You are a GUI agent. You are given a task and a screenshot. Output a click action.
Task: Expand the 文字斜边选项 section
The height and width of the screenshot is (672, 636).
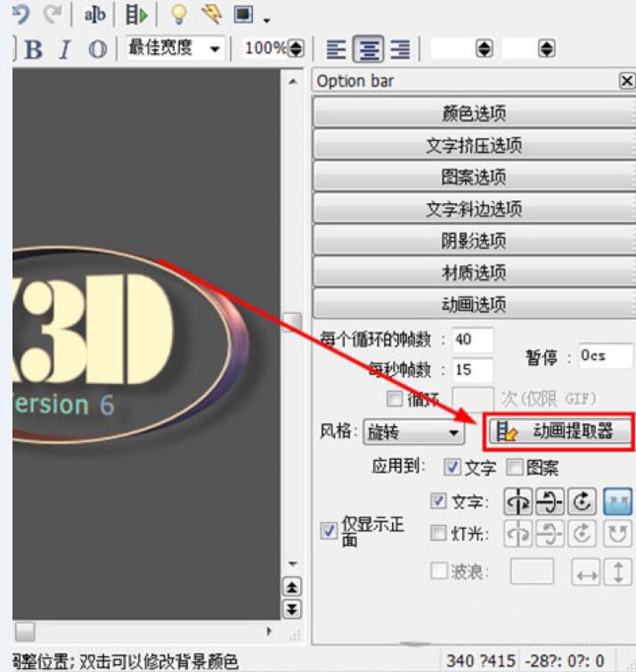coord(474,209)
